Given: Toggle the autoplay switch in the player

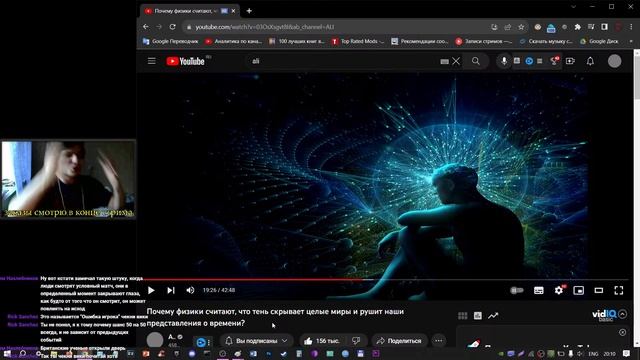Looking at the screenshot, I should tap(517, 290).
